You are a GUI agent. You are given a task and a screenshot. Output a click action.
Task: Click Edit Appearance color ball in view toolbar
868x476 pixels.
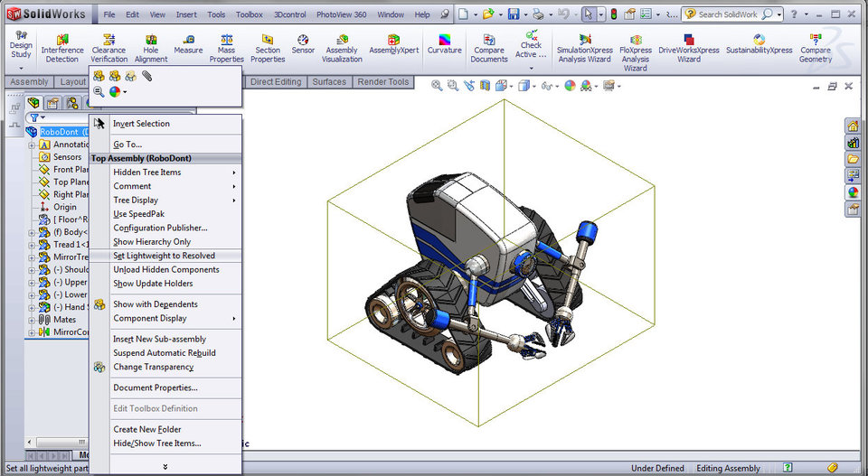pyautogui.click(x=571, y=86)
